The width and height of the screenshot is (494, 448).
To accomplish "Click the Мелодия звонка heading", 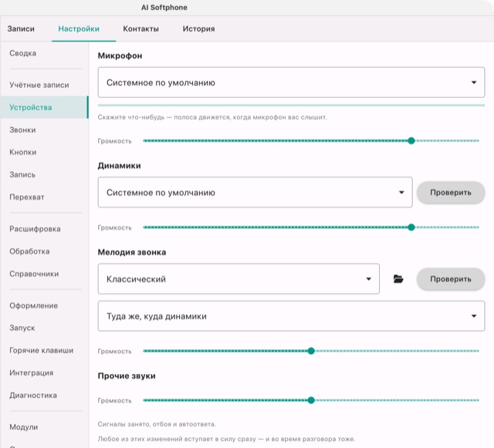I will 132,252.
